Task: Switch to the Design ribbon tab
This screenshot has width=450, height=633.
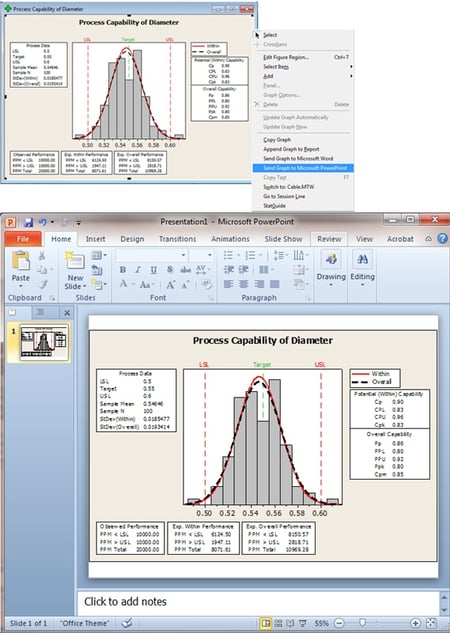Action: click(x=132, y=239)
